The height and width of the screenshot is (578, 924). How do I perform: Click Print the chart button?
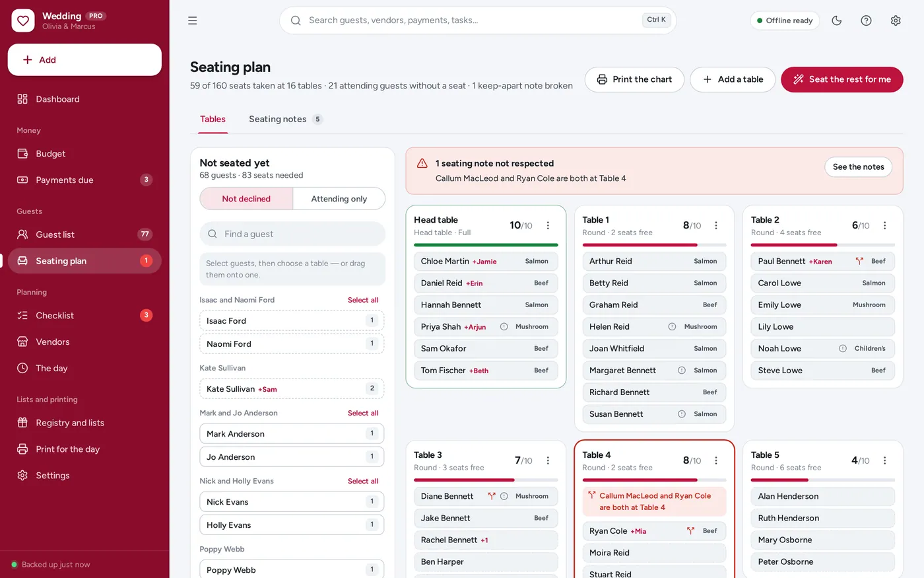pyautogui.click(x=634, y=79)
